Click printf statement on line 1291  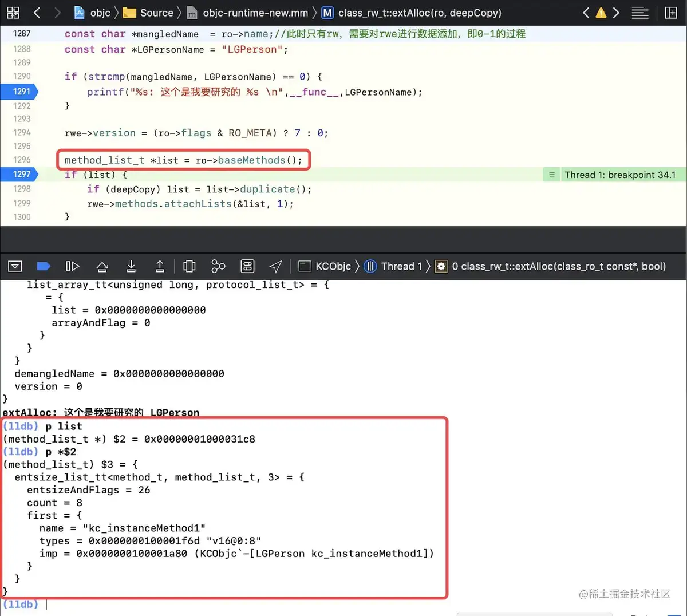(255, 92)
